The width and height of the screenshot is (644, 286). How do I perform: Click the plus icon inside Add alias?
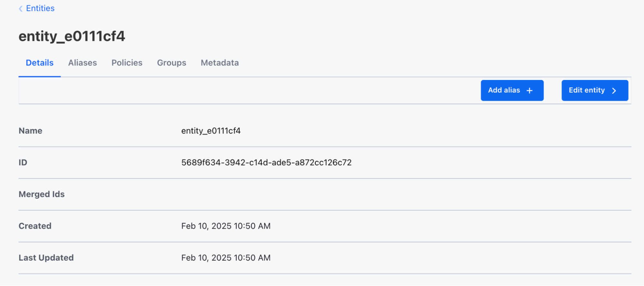pyautogui.click(x=530, y=90)
